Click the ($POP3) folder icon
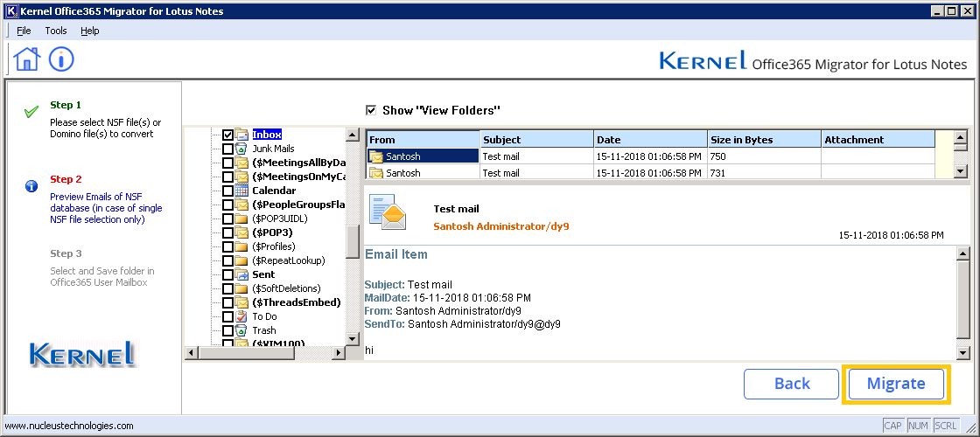This screenshot has height=437, width=980. pyautogui.click(x=241, y=232)
